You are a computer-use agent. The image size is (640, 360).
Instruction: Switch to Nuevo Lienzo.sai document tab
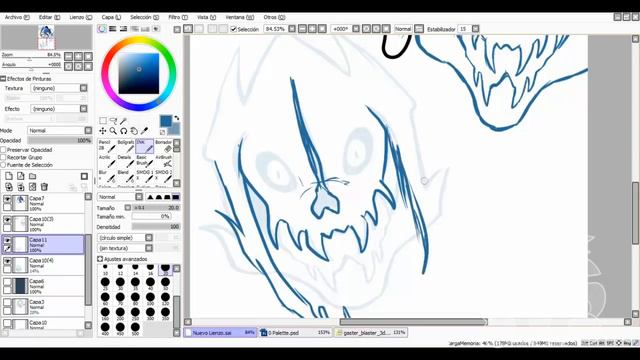click(x=220, y=333)
